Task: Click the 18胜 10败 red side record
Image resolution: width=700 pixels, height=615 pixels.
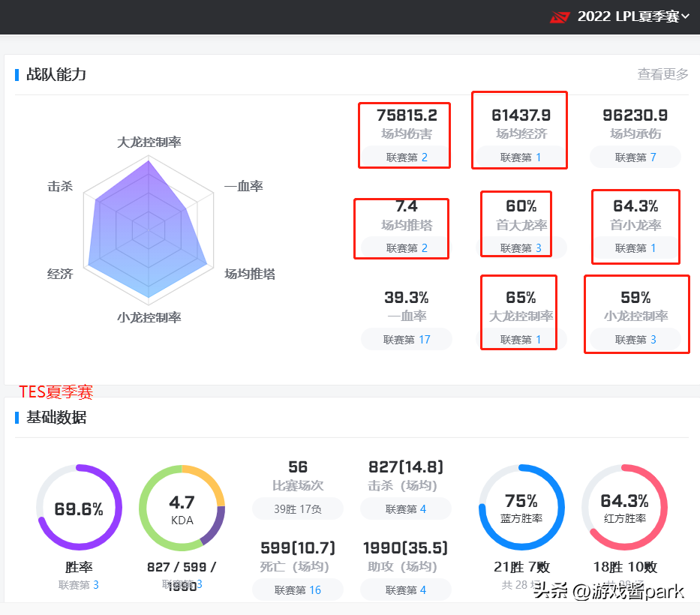Action: click(625, 567)
